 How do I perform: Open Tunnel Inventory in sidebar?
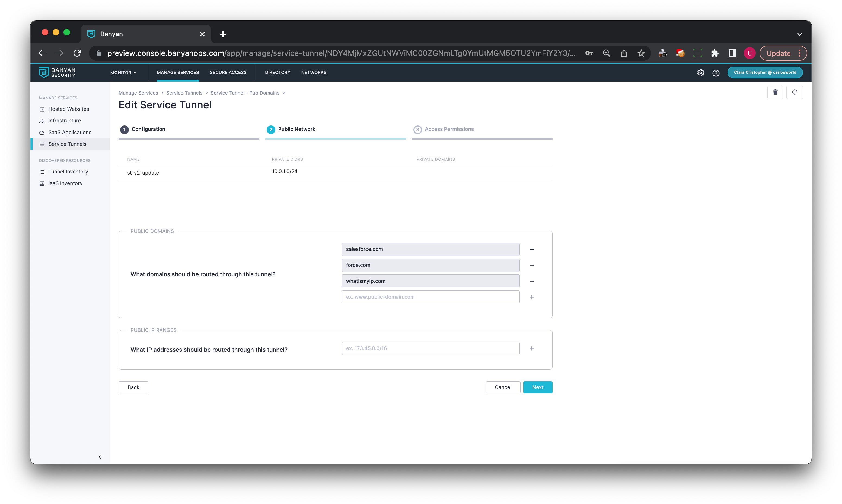(x=68, y=172)
